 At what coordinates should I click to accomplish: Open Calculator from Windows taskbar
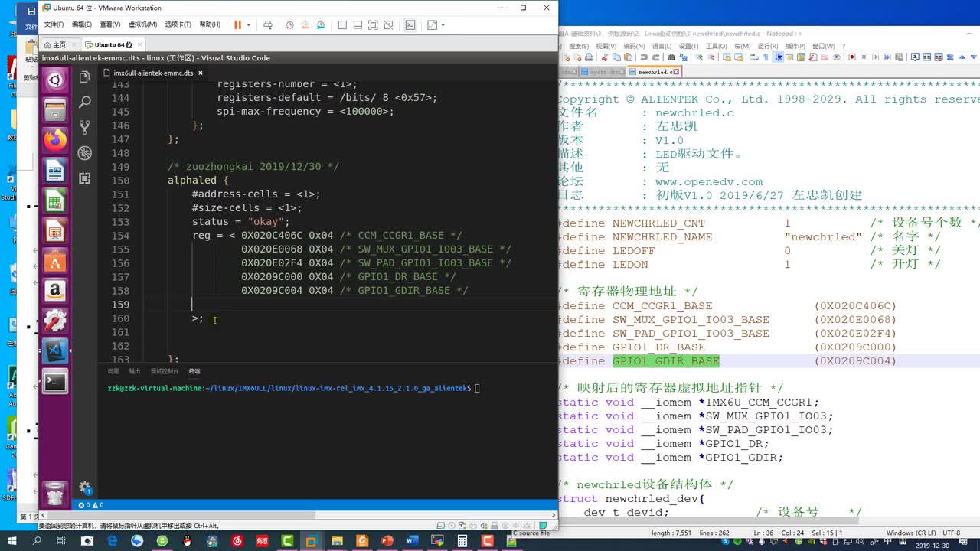(x=461, y=540)
